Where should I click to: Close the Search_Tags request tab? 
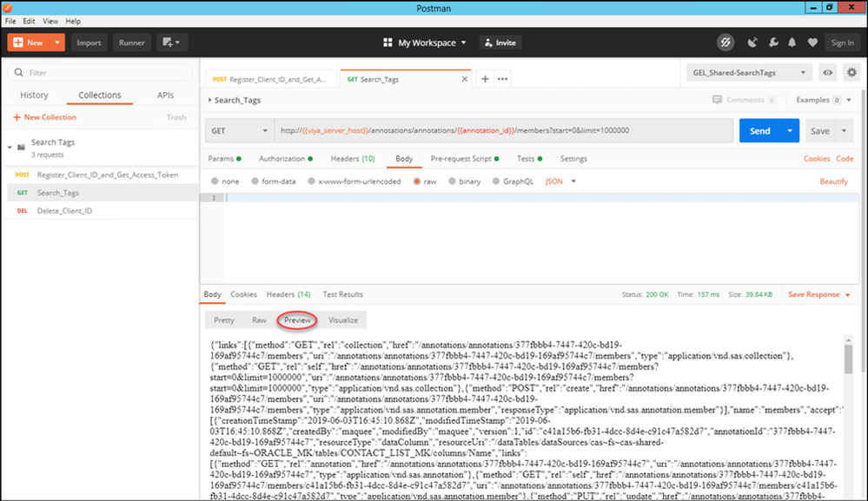point(465,79)
